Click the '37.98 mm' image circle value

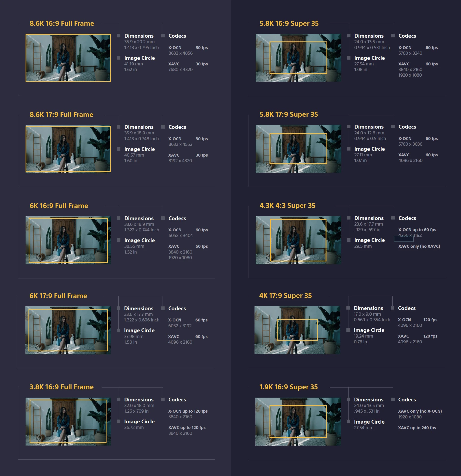[133, 336]
